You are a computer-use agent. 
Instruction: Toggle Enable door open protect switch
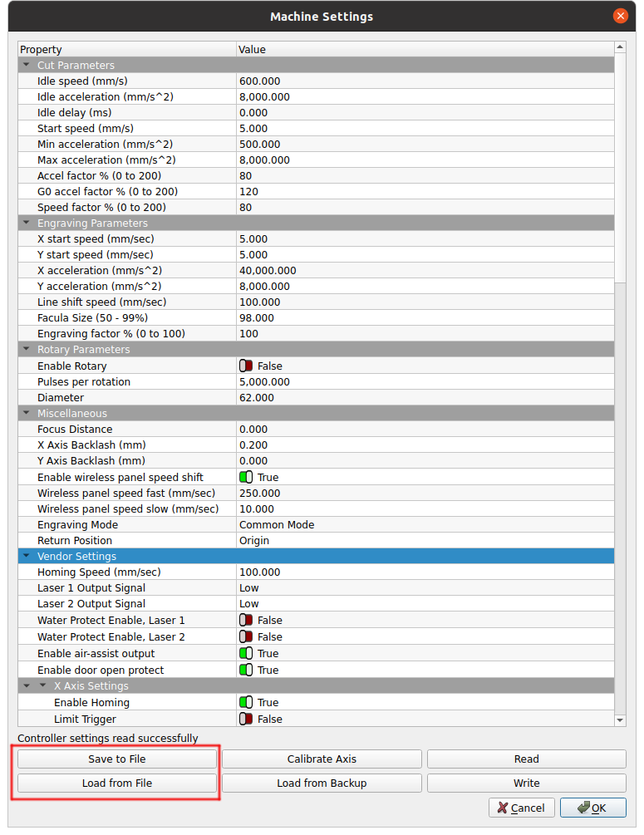pyautogui.click(x=246, y=670)
